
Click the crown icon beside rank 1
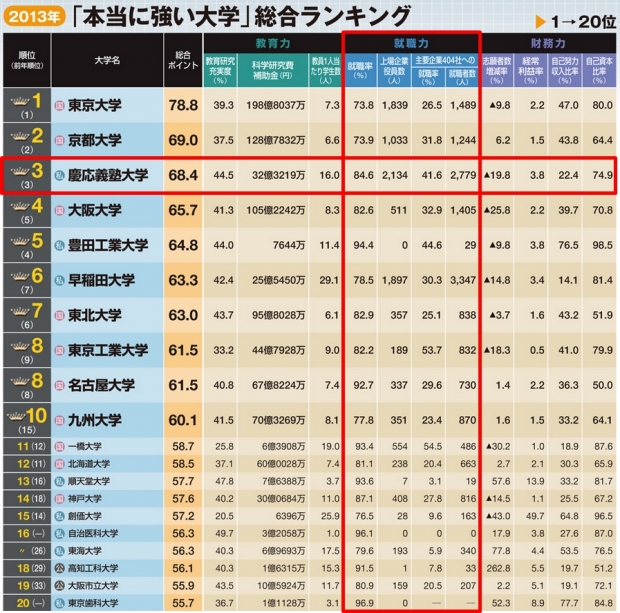[20, 102]
